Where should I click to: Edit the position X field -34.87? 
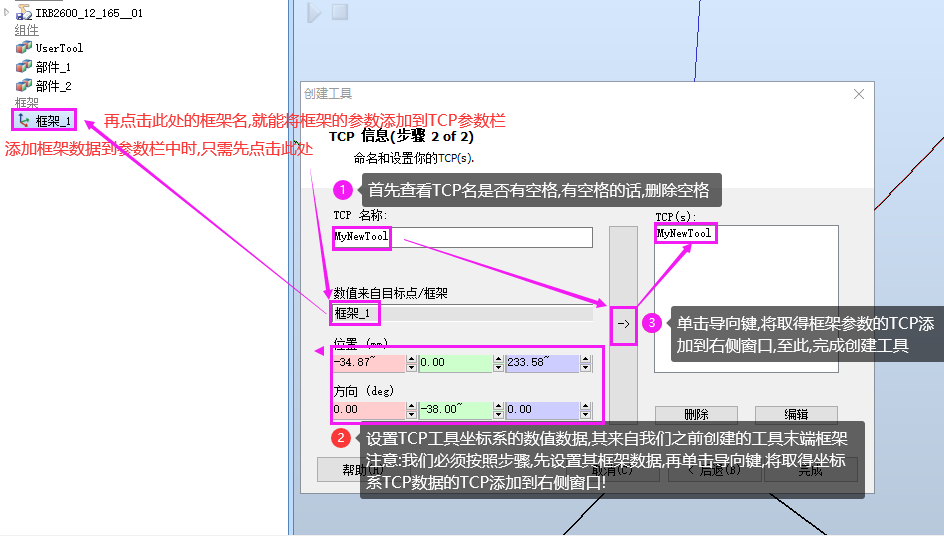[369, 363]
